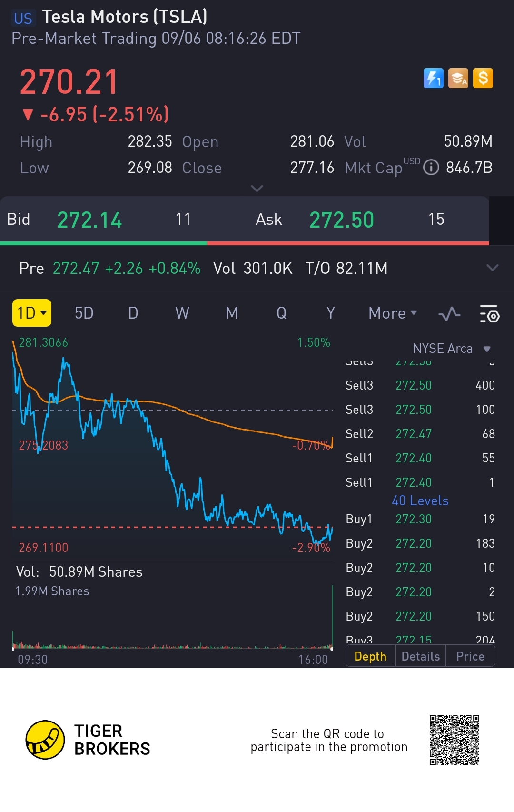Select the Price tab
Screen dimensions: 514x812
(470, 656)
